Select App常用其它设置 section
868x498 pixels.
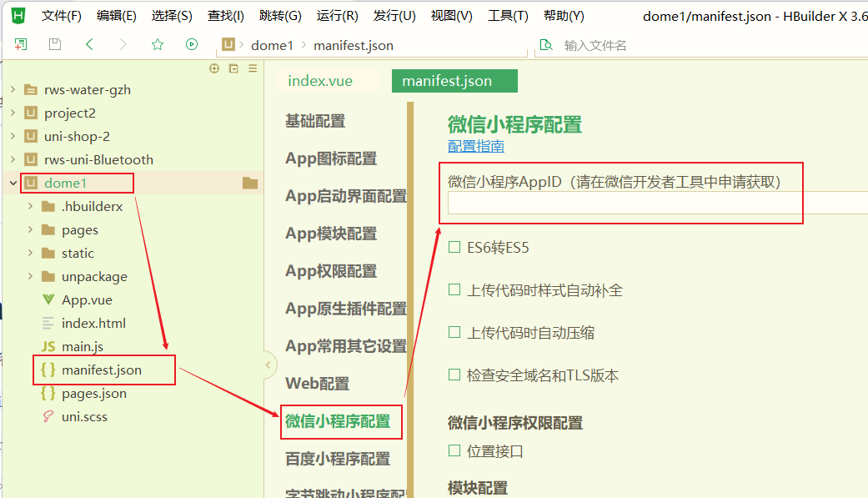click(346, 346)
